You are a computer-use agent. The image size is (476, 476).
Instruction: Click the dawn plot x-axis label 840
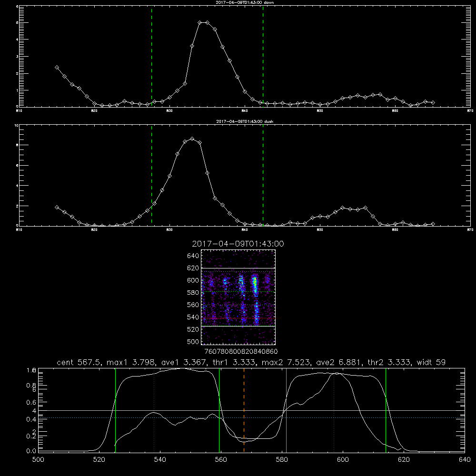pyautogui.click(x=245, y=110)
